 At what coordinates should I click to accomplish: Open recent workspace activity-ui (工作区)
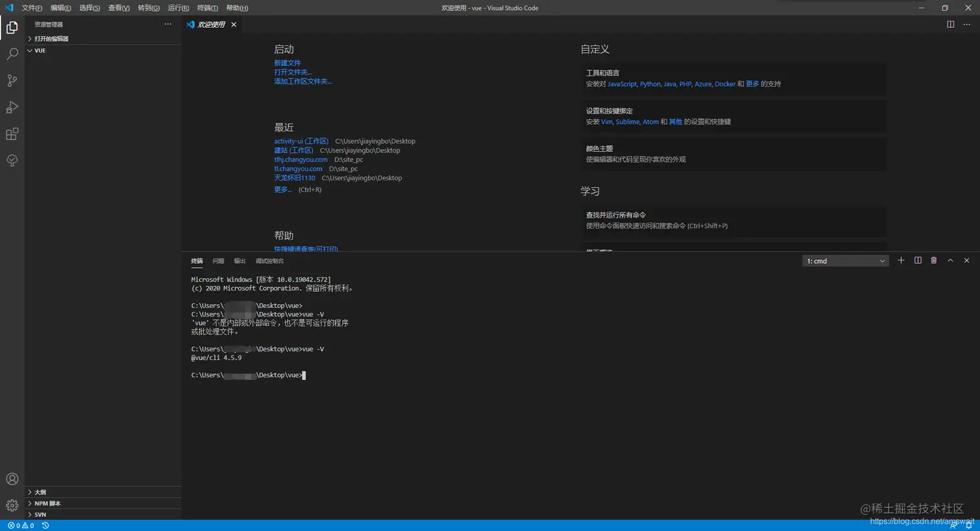[301, 141]
